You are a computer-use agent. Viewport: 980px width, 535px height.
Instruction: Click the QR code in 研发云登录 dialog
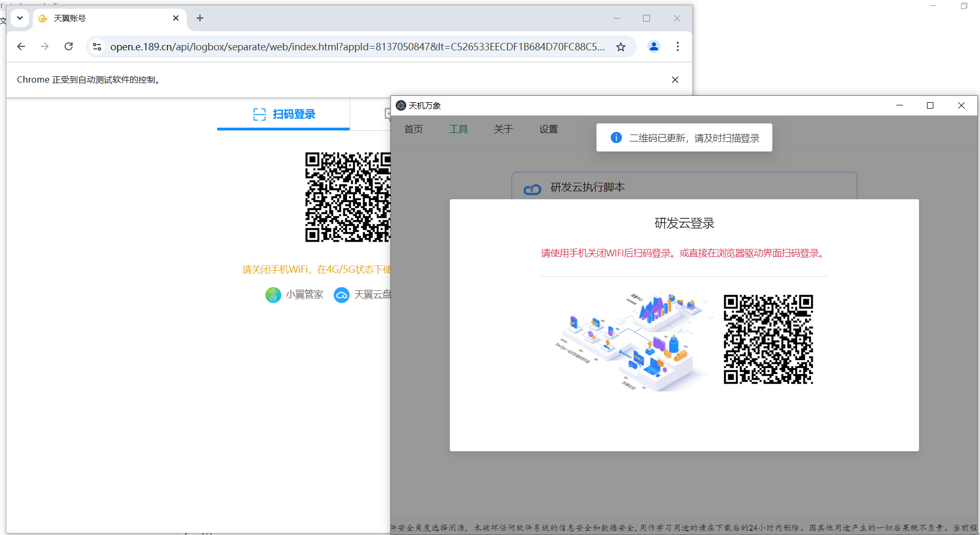[768, 339]
